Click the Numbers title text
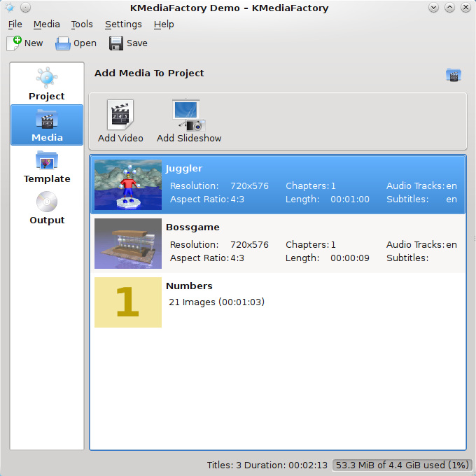476x476 pixels. click(189, 286)
